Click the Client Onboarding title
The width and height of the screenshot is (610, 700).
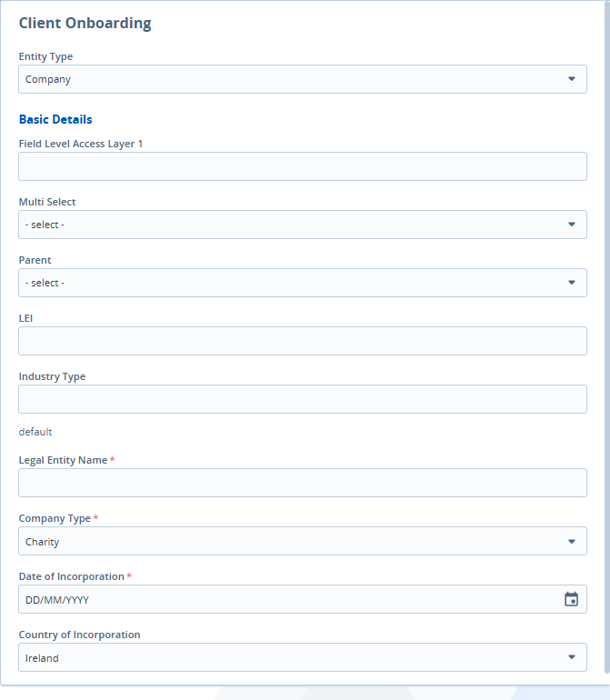[85, 24]
